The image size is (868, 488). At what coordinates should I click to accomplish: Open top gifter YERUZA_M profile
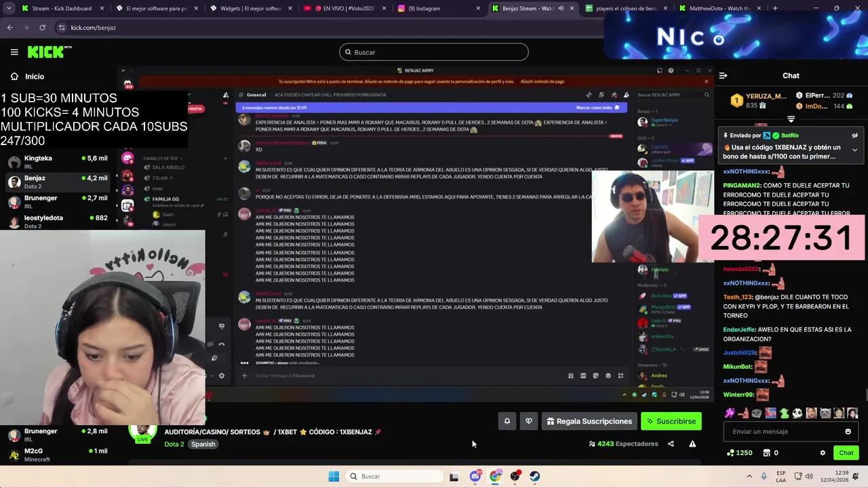pyautogui.click(x=766, y=97)
